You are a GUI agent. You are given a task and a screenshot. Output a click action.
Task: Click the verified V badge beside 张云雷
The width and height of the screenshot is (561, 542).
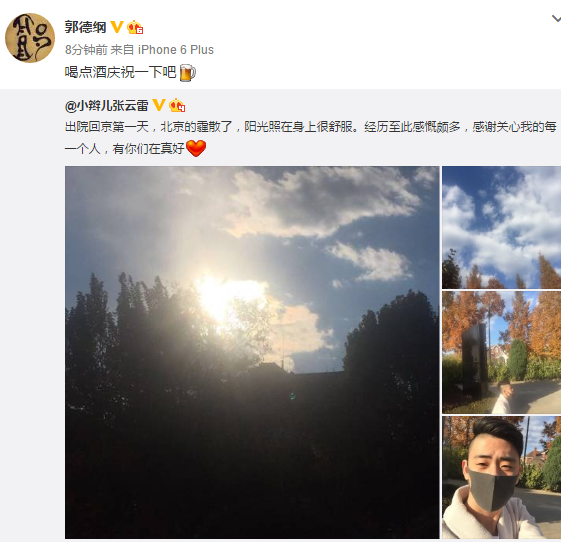click(x=158, y=105)
